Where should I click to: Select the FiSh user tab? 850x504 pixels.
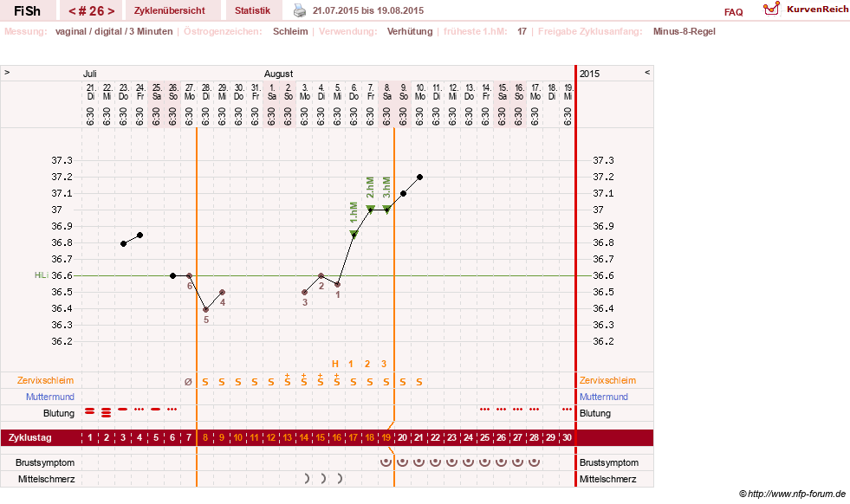[27, 10]
